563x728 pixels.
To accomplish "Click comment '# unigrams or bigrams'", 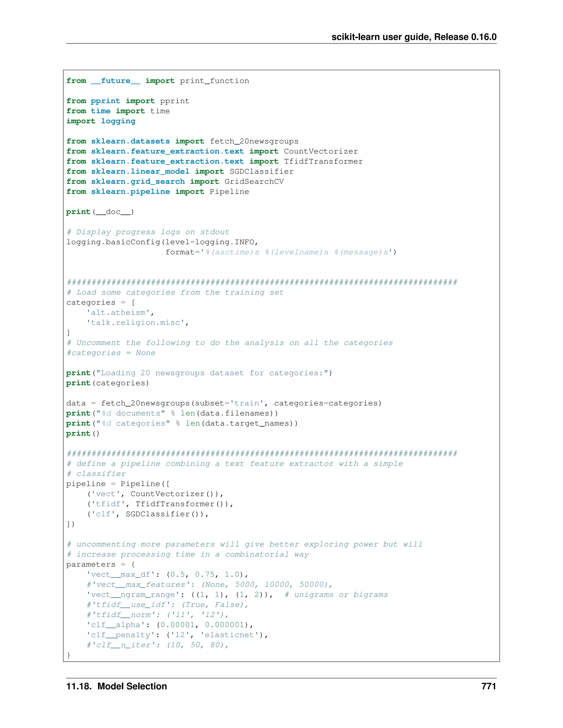I will pyautogui.click(x=336, y=595).
